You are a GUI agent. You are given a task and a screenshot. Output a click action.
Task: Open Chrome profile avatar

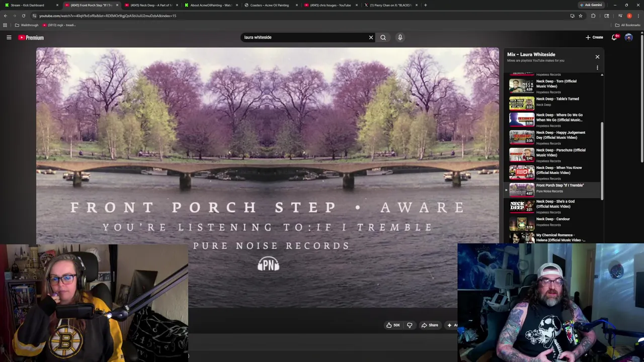point(629,16)
